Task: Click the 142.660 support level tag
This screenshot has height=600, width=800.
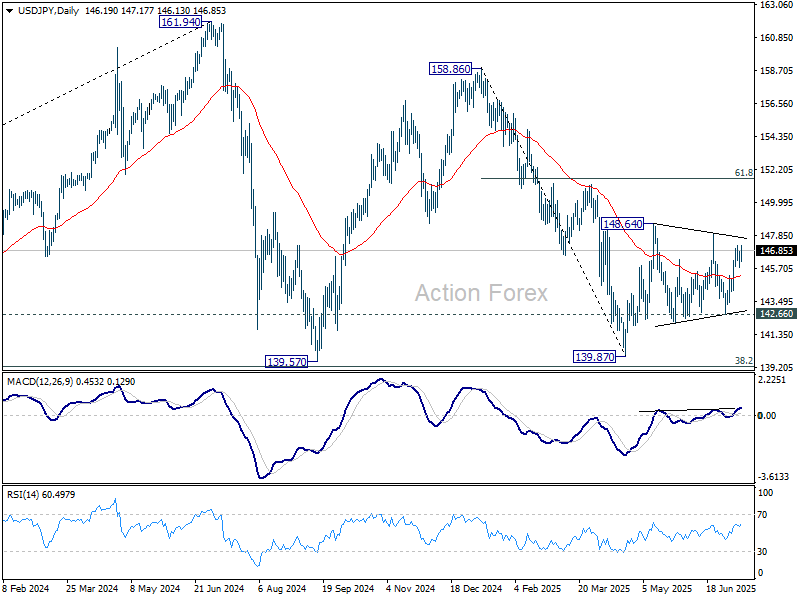Action: [776, 313]
